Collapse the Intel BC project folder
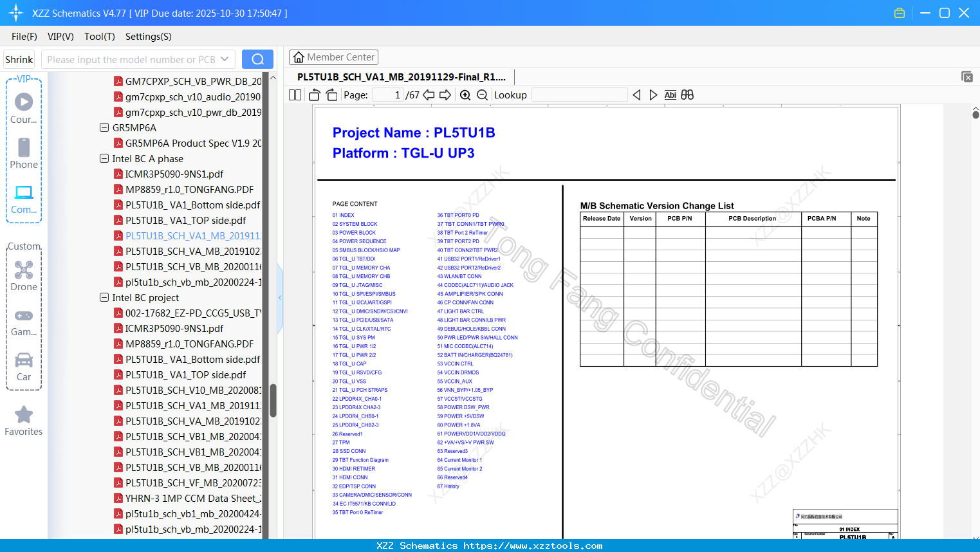 pos(104,297)
